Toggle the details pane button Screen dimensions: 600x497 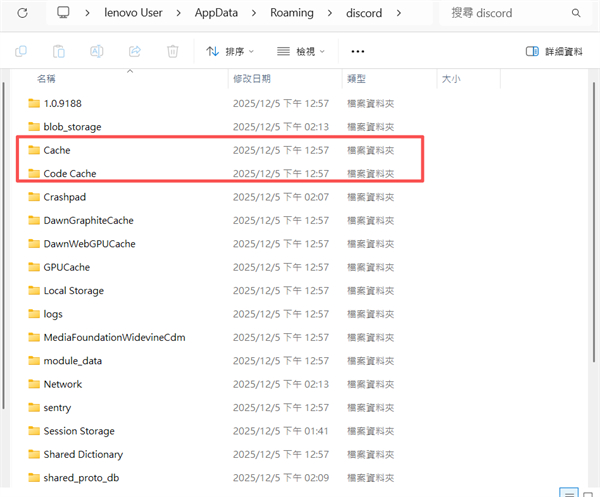point(554,51)
